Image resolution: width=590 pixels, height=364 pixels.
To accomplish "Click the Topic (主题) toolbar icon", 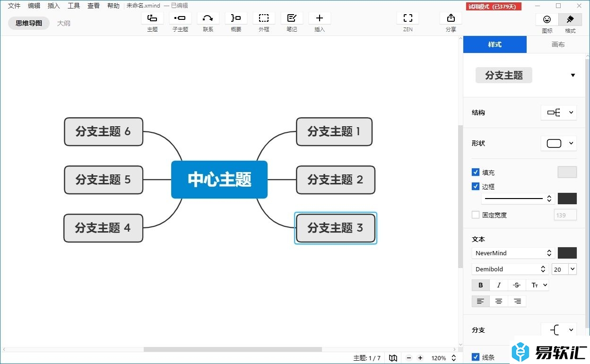I will coord(152,18).
